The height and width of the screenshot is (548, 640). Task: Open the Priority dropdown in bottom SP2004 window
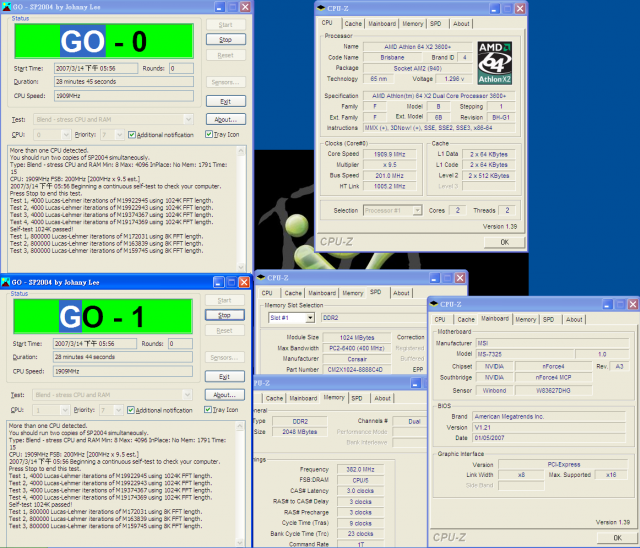tap(118, 410)
